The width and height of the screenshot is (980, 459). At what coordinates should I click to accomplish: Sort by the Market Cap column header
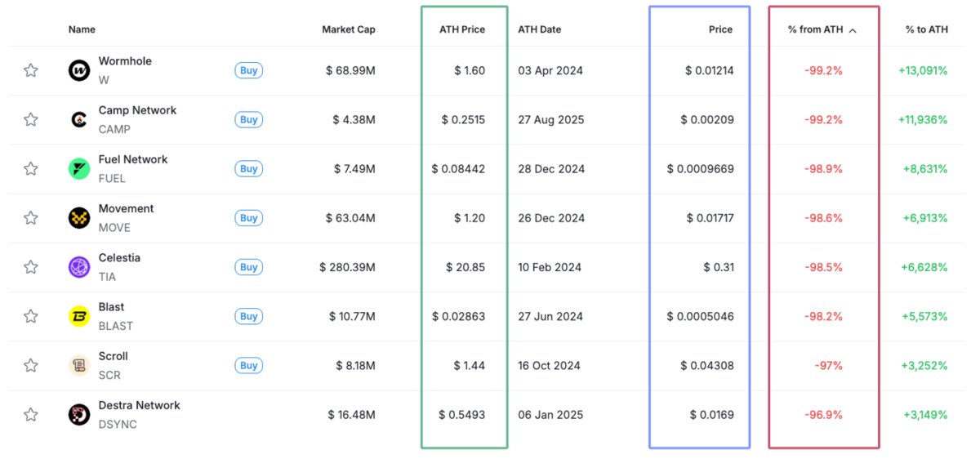(x=349, y=29)
